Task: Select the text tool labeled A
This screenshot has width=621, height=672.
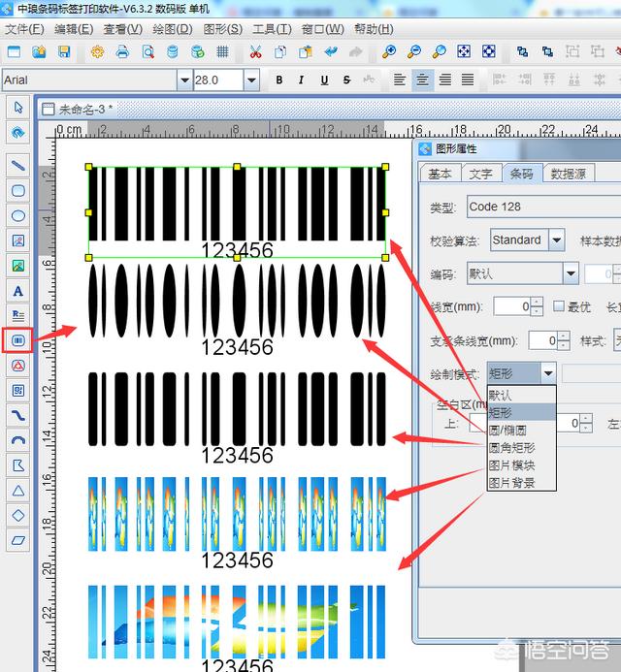Action: (18, 291)
